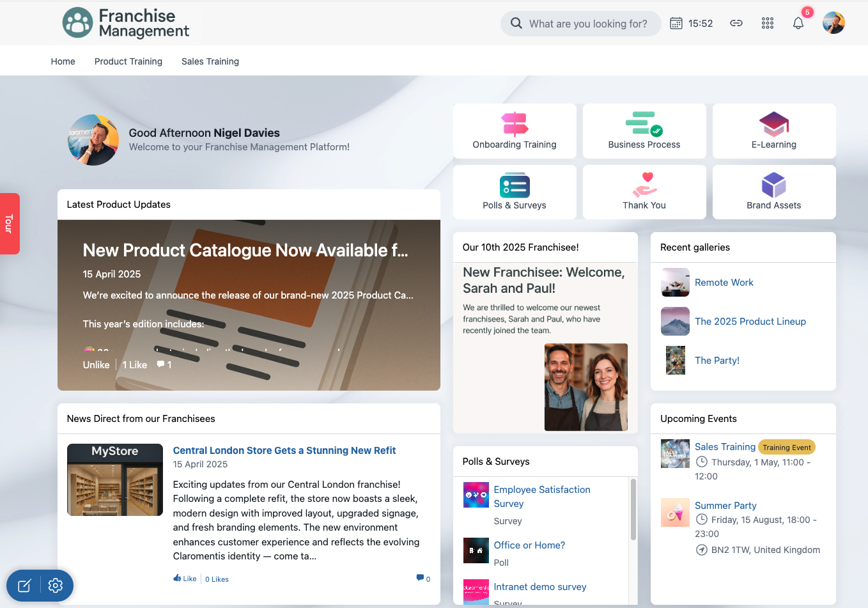Viewport: 868px width, 608px height.
Task: Open the Summer Party event link
Action: 725,506
